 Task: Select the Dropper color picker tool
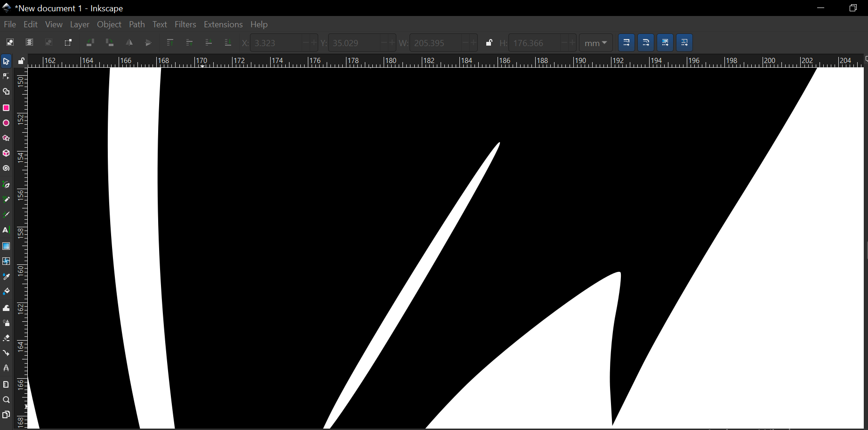[x=6, y=277]
